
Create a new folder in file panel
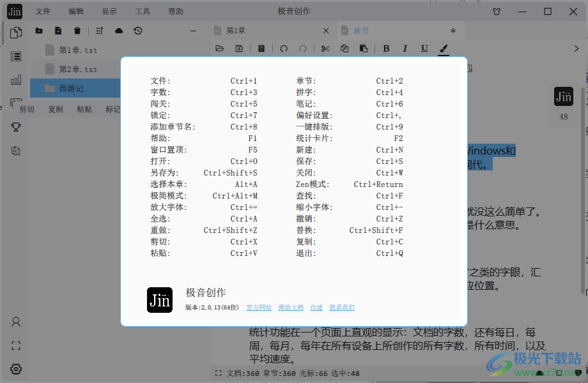click(39, 31)
